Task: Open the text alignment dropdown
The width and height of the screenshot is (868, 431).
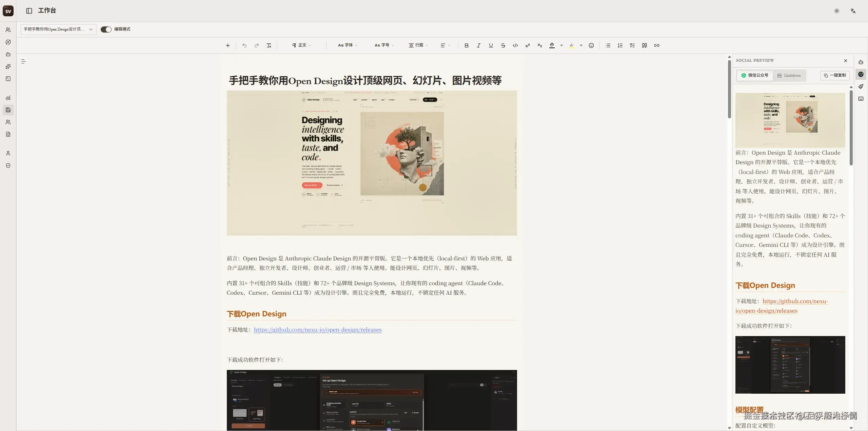Action: 446,45
